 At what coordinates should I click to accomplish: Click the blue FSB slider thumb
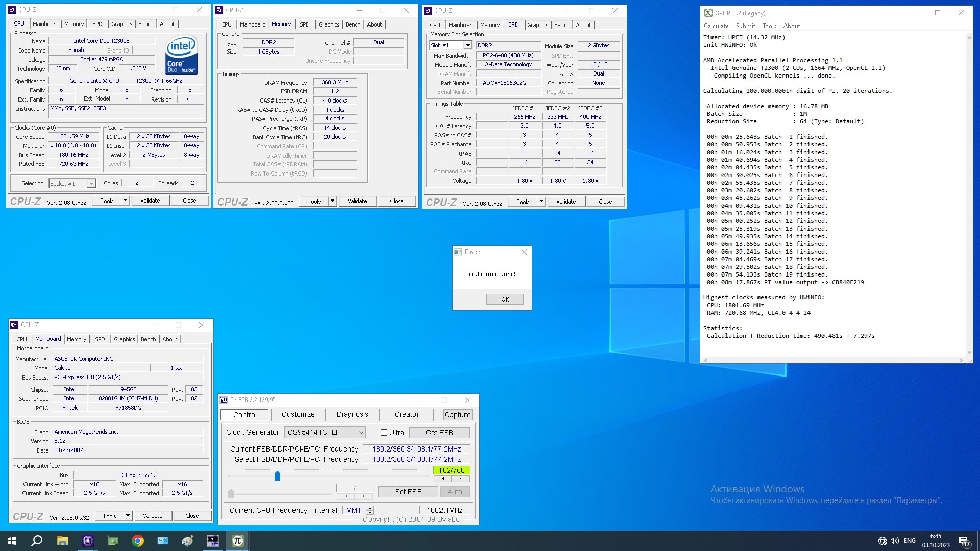pos(277,476)
